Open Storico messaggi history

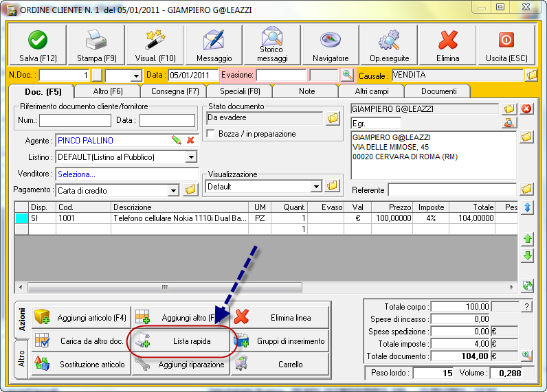(272, 45)
